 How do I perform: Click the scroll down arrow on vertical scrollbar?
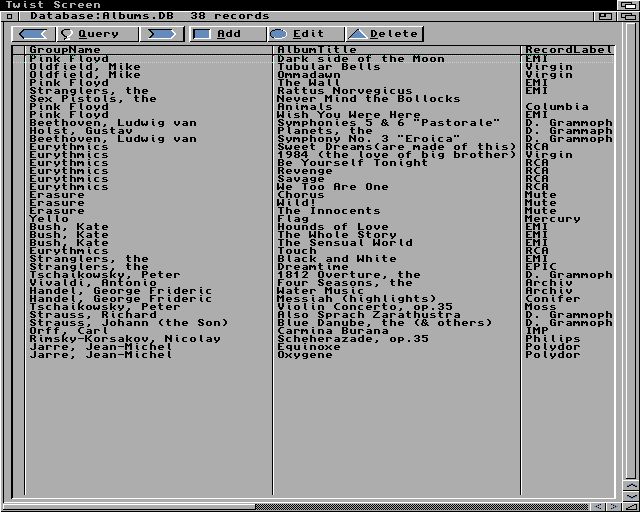point(631,496)
